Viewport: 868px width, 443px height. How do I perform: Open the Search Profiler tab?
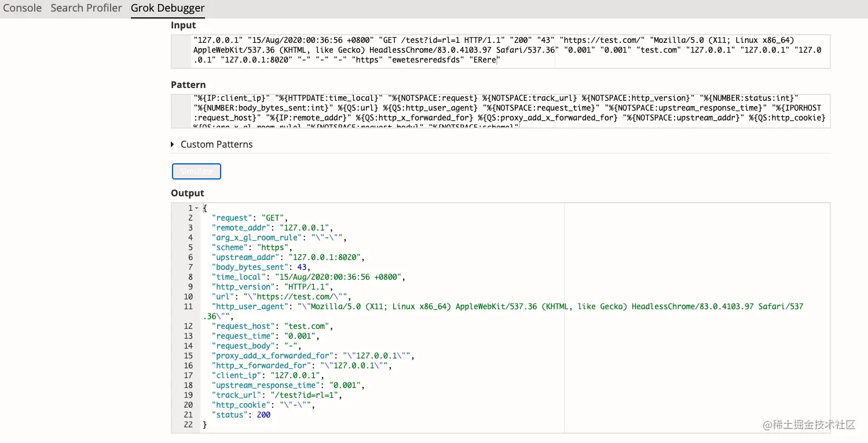point(86,8)
